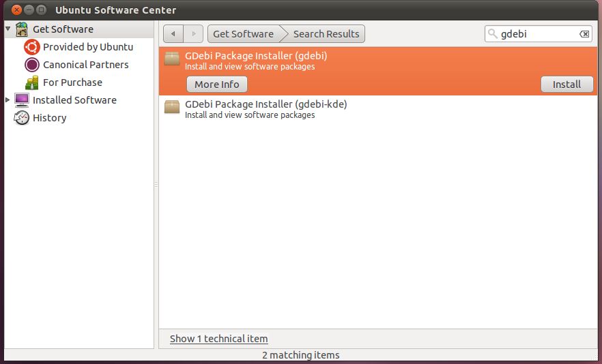Select Provided by Ubuntu in the sidebar
This screenshot has height=364, width=602.
point(88,47)
